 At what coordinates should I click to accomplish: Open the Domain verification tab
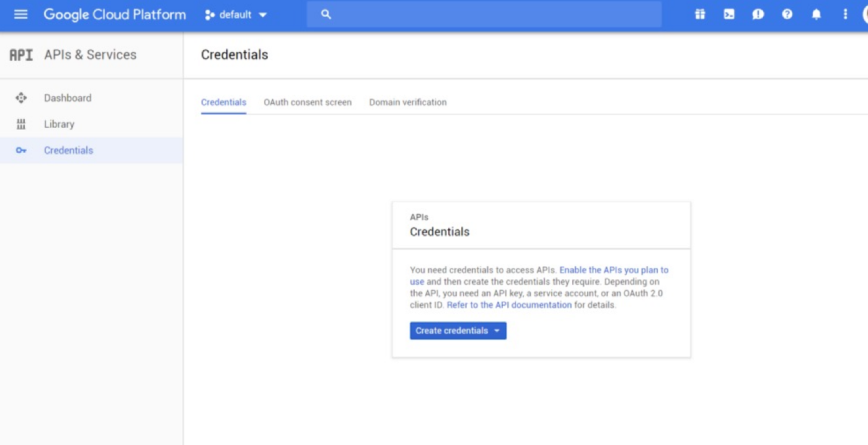pos(408,102)
